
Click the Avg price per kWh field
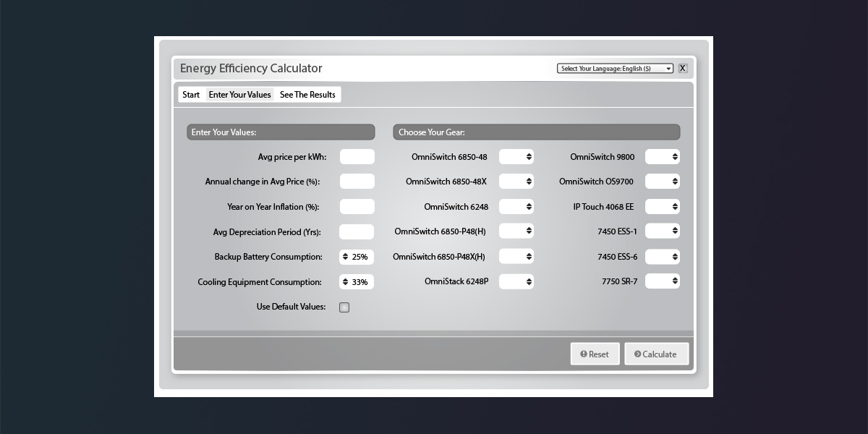tap(357, 157)
